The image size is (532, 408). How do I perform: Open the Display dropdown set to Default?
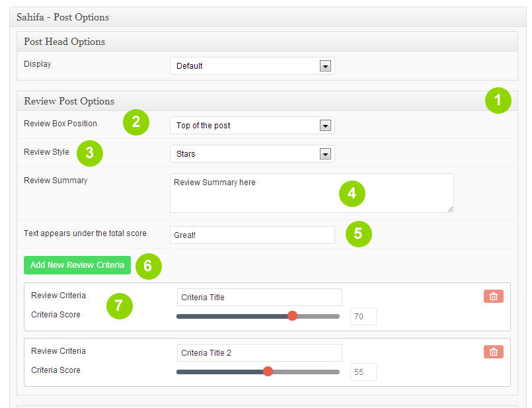tap(252, 66)
